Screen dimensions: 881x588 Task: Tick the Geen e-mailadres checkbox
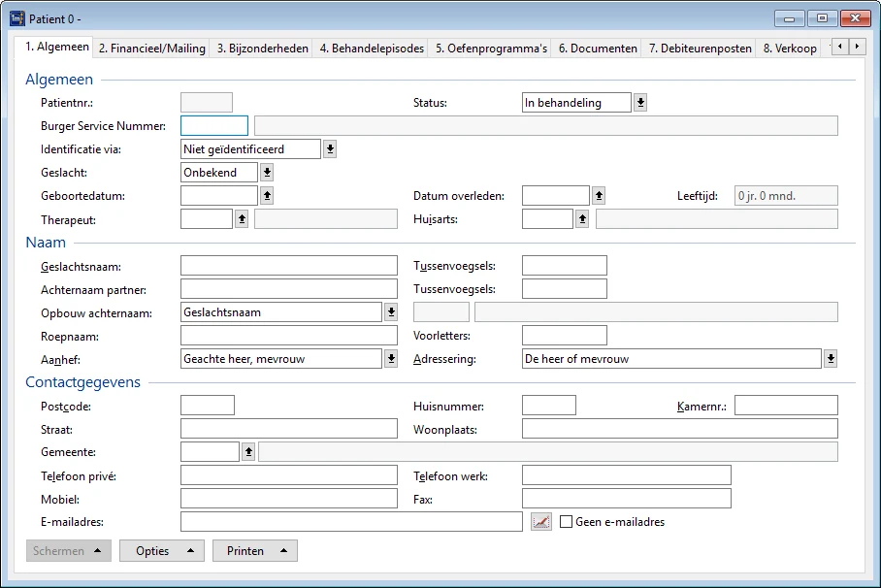point(567,522)
